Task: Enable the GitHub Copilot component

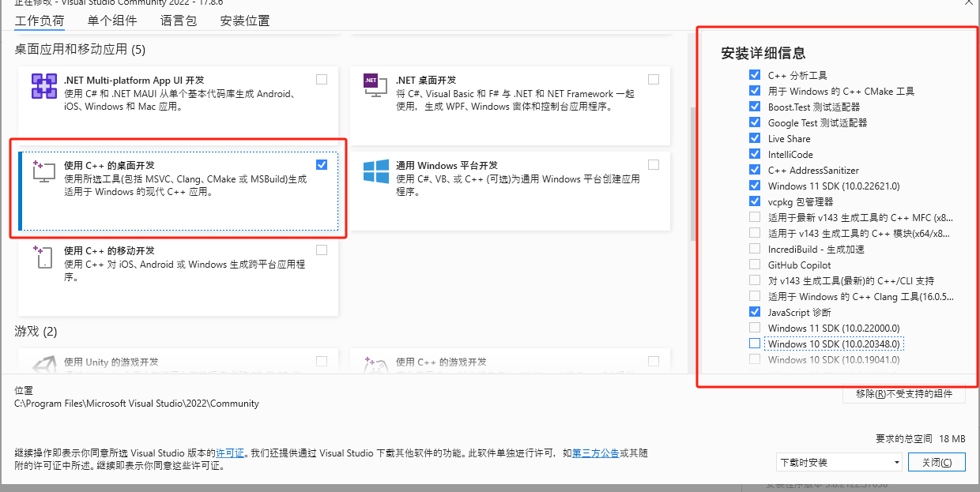Action: [754, 265]
